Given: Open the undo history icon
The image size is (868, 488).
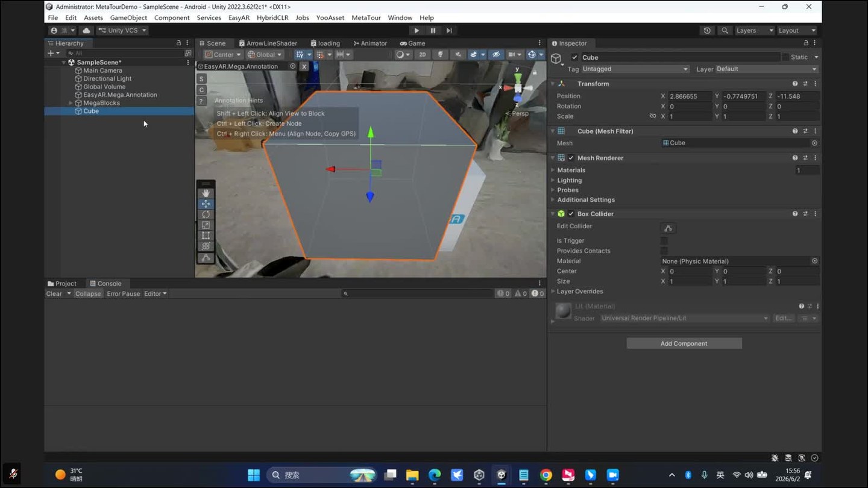Looking at the screenshot, I should click(x=707, y=31).
